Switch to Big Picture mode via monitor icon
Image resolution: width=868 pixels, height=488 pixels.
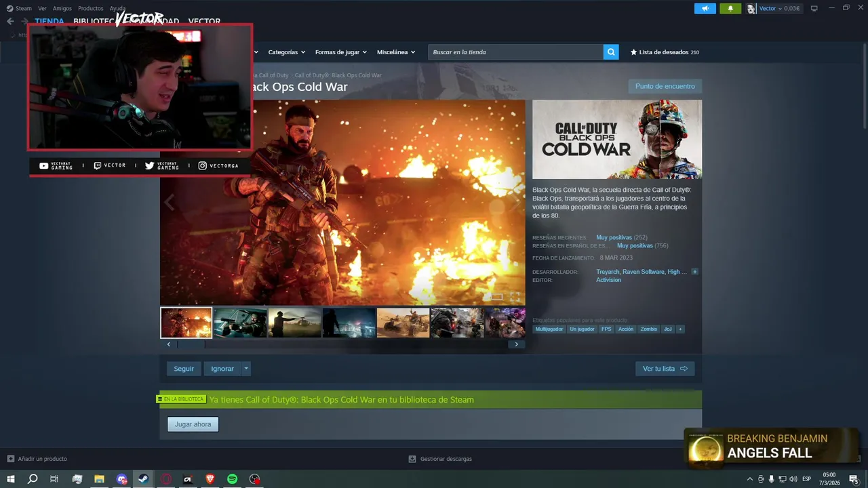coord(814,8)
